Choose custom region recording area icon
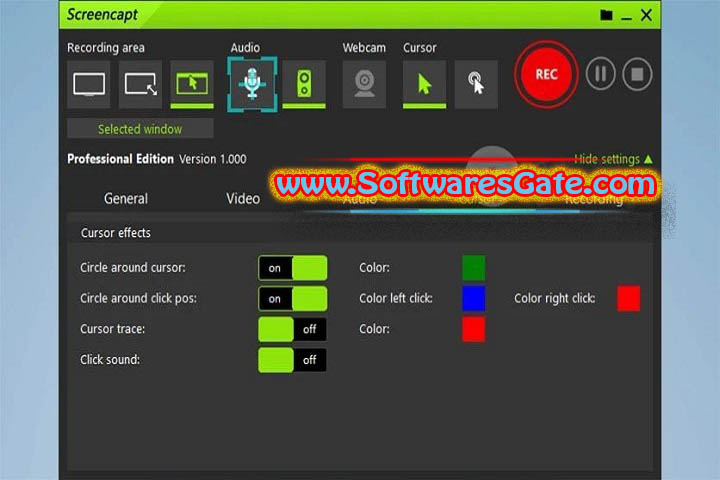This screenshot has height=480, width=720. pos(141,84)
